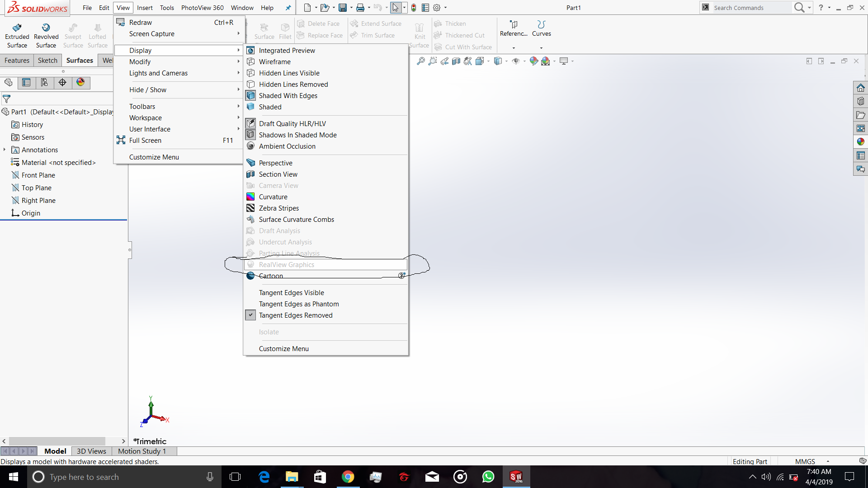Toggle Tangent Edges Removed checked option

point(296,315)
